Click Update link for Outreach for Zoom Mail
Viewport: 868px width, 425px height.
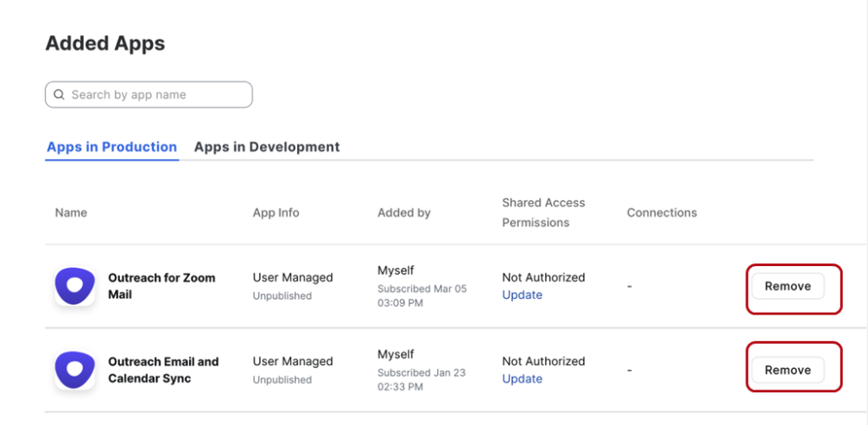(x=522, y=295)
